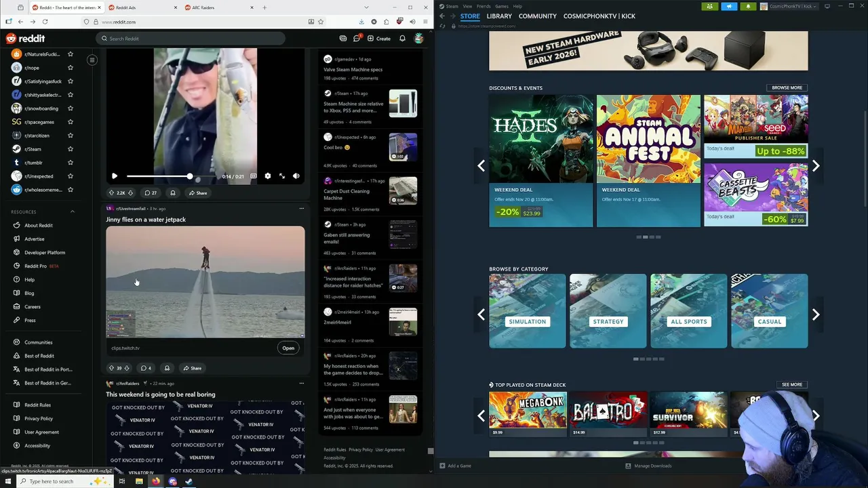Open Reddit chat icon with notification badge
The width and height of the screenshot is (868, 488).
(357, 39)
